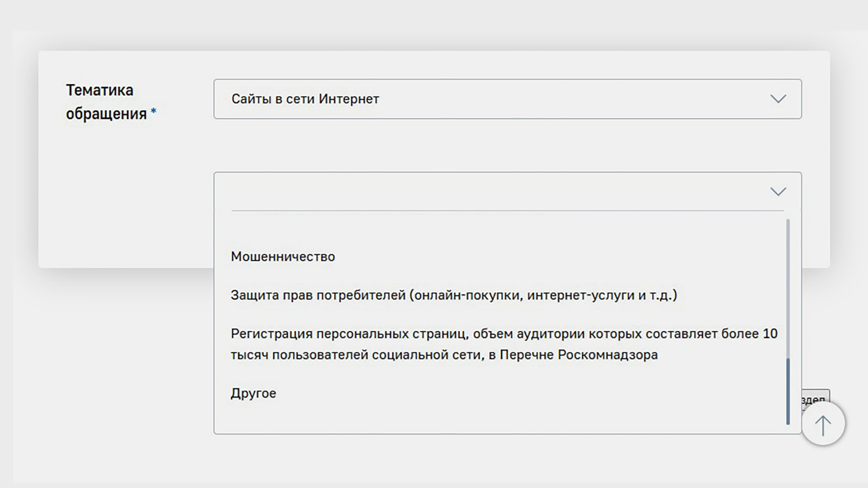Click the "(онлайн-покупки, интернет-услуги и т.д.)" text
Screen dimensions: 868x488
pyautogui.click(x=543, y=295)
